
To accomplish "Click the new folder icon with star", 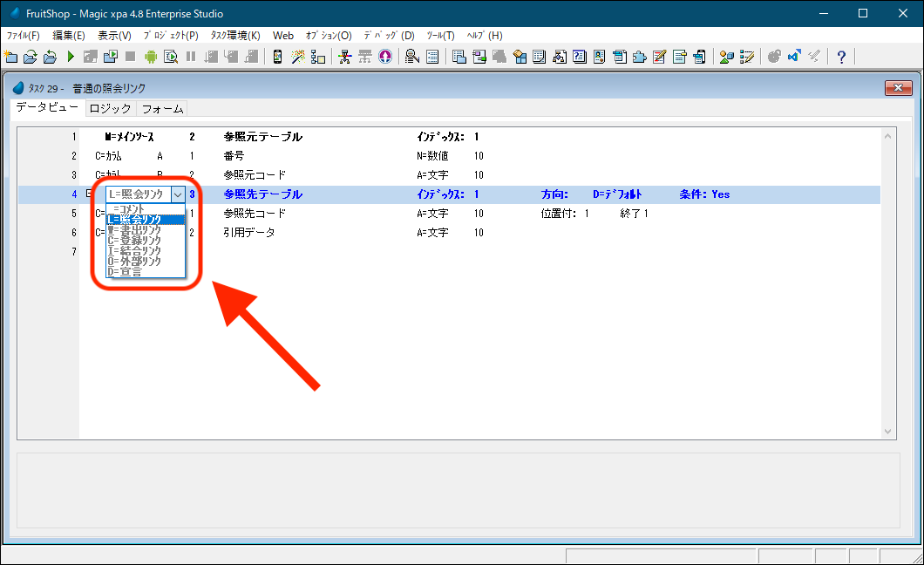I will 10,57.
